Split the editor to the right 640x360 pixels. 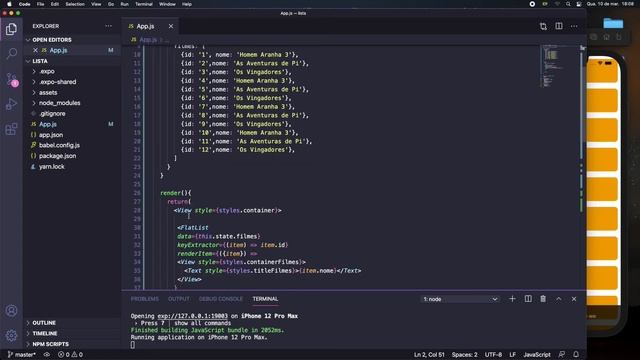(558, 26)
